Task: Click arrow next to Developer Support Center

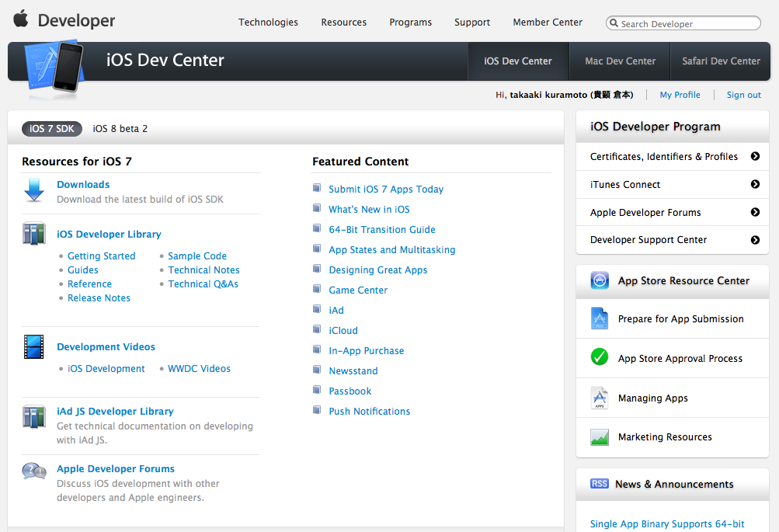Action: coord(755,240)
